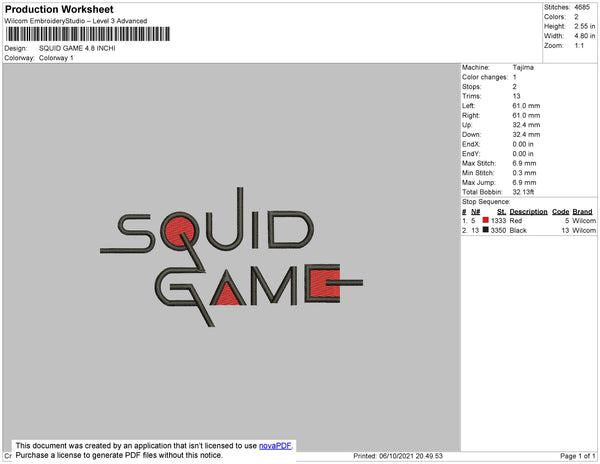
Task: Click the Total Bobbin value 32.13ft
Action: [523, 192]
